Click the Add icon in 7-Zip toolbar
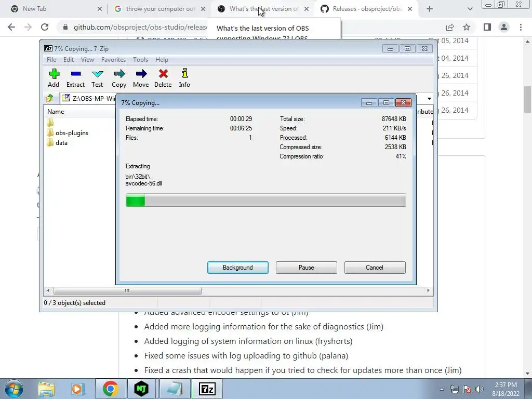 54,74
